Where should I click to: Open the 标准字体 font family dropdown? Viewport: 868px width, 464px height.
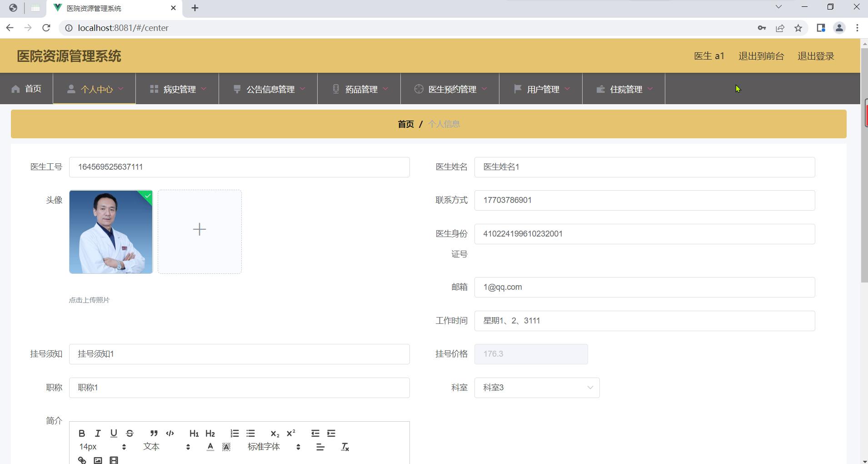pos(274,447)
